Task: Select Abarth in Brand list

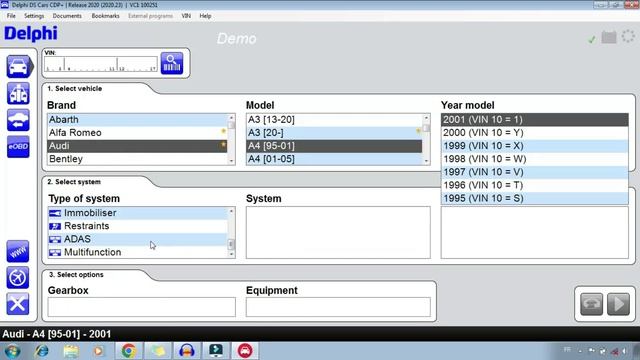Action: (138, 120)
